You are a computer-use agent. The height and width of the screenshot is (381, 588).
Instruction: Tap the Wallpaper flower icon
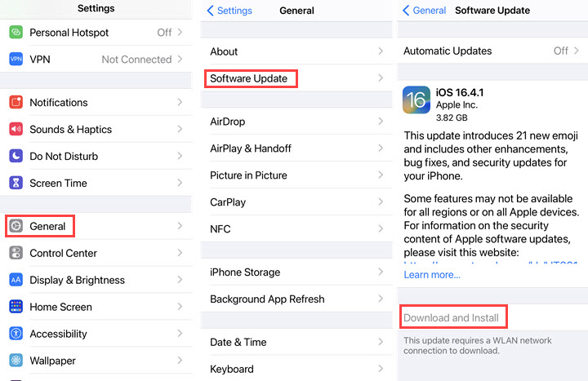pyautogui.click(x=16, y=361)
